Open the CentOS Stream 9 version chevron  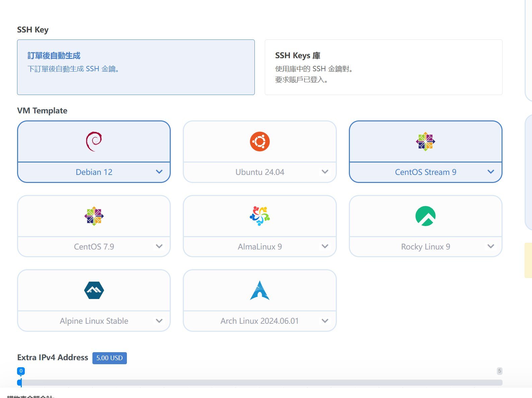(x=491, y=172)
